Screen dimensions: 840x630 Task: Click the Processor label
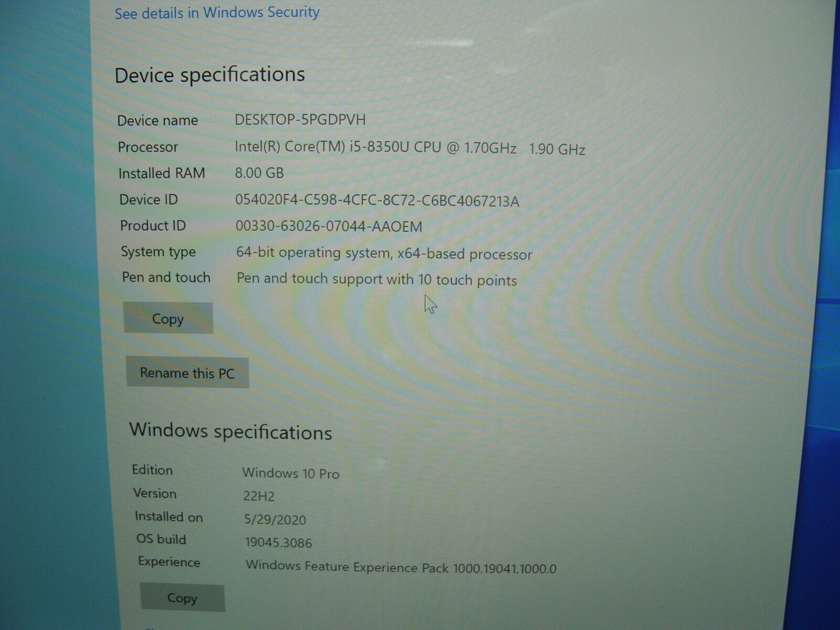coord(148,147)
